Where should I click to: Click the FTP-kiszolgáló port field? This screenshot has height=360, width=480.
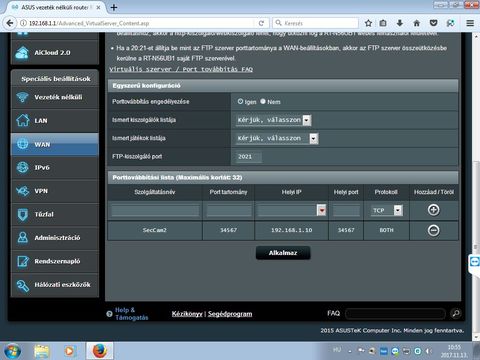point(249,157)
